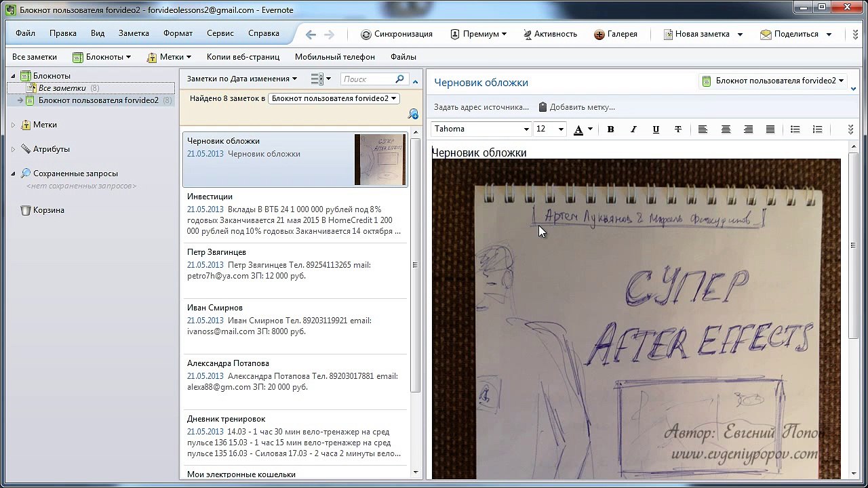Open the Справка menu
Screen dimensions: 868x488
pyautogui.click(x=264, y=33)
